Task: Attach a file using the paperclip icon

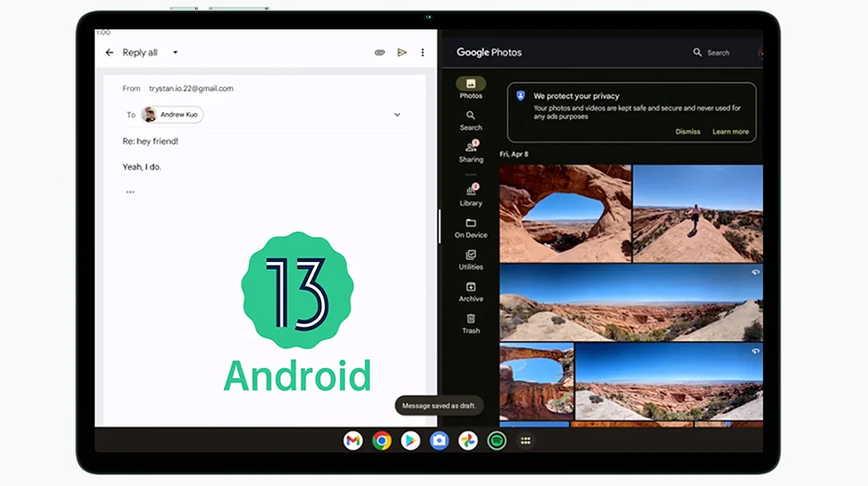Action: point(379,53)
